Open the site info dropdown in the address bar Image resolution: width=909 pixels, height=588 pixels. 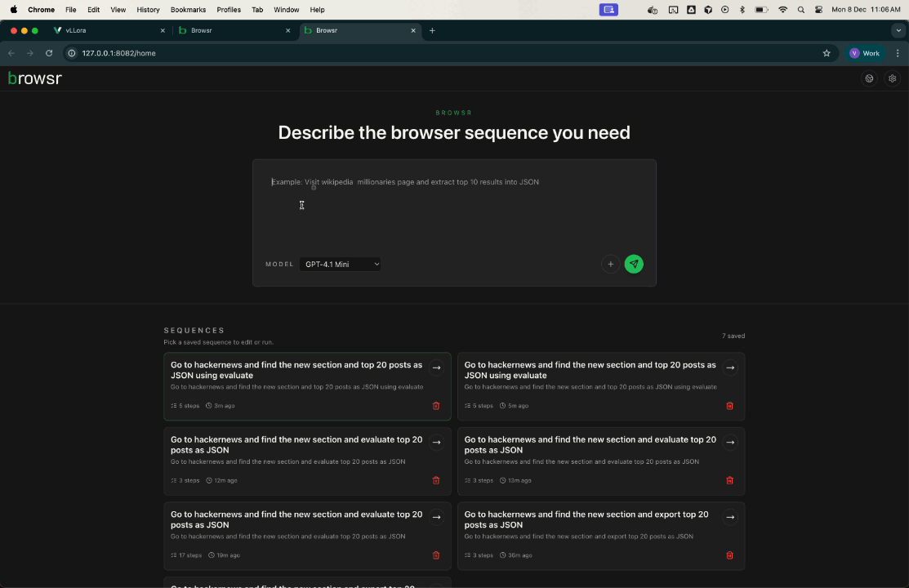pyautogui.click(x=71, y=52)
